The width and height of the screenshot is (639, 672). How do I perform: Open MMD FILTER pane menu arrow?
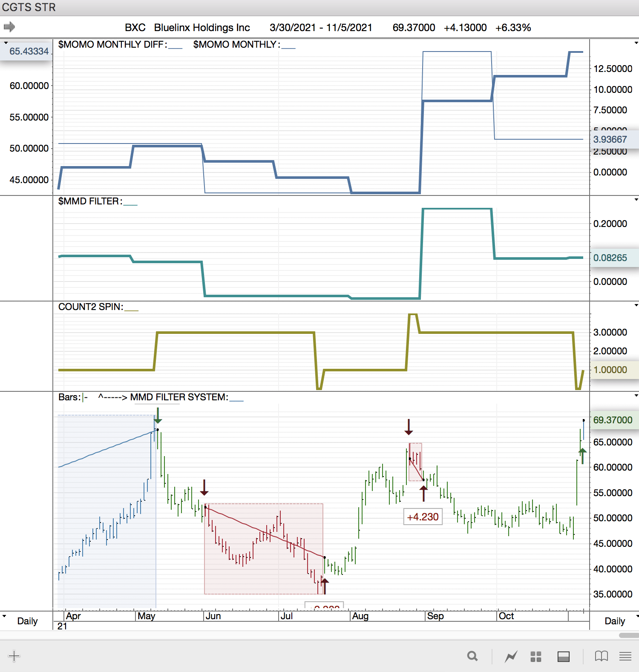636,199
